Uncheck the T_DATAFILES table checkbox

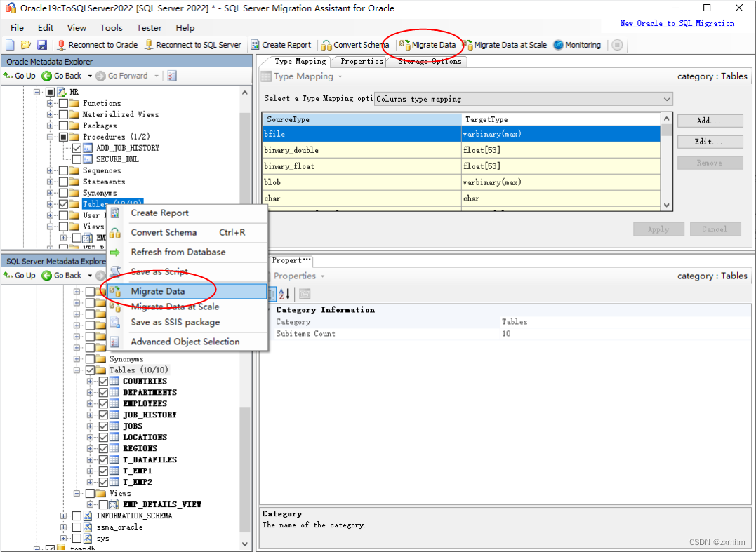[x=103, y=459]
